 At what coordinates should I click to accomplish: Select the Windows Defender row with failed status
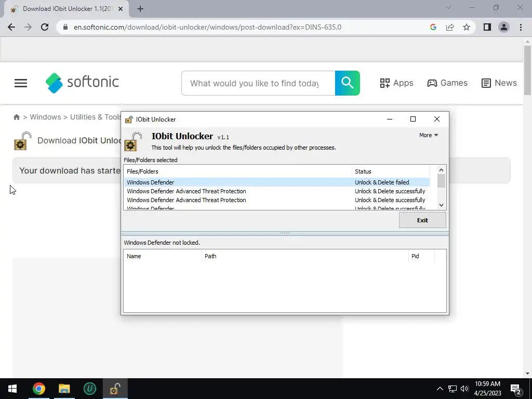tap(277, 182)
